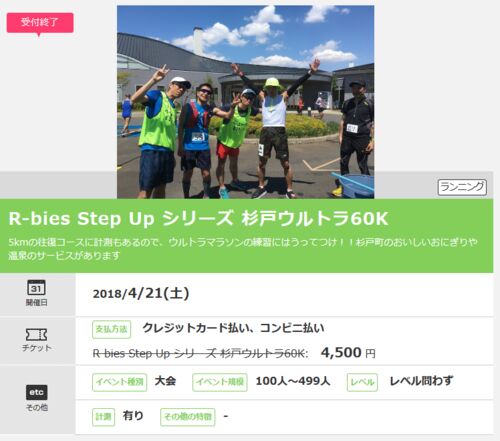
Task: Click the 支払方法 label tag
Action: click(x=111, y=329)
